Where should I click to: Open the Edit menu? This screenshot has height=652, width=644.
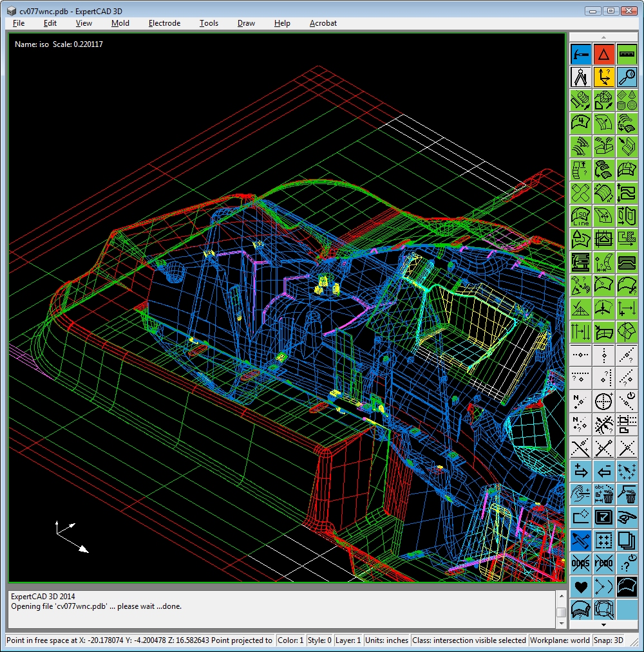50,23
